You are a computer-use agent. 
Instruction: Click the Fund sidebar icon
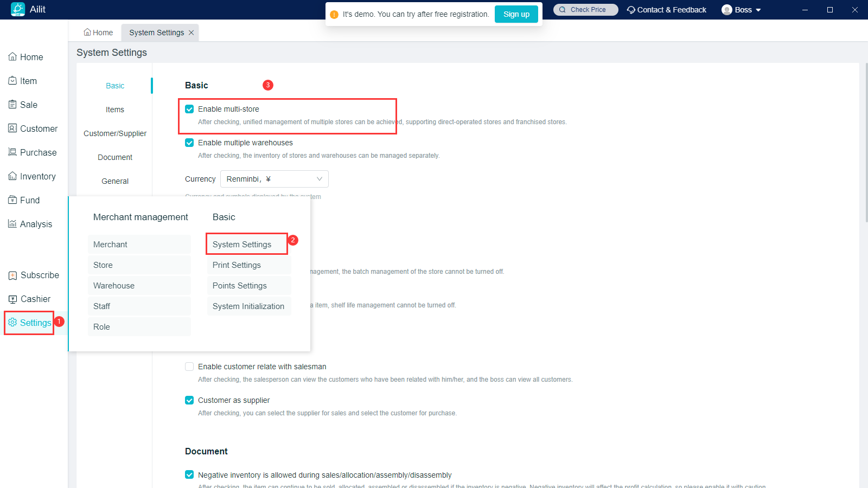[12, 200]
